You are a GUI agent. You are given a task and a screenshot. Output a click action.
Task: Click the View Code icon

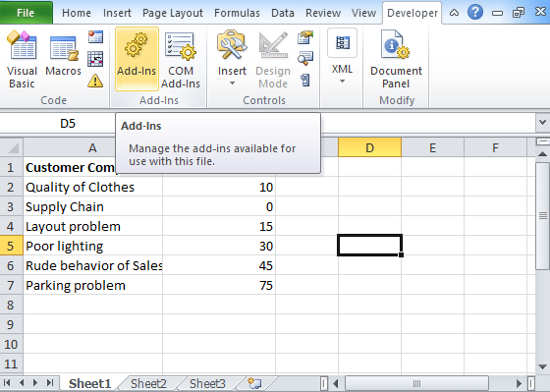click(305, 59)
